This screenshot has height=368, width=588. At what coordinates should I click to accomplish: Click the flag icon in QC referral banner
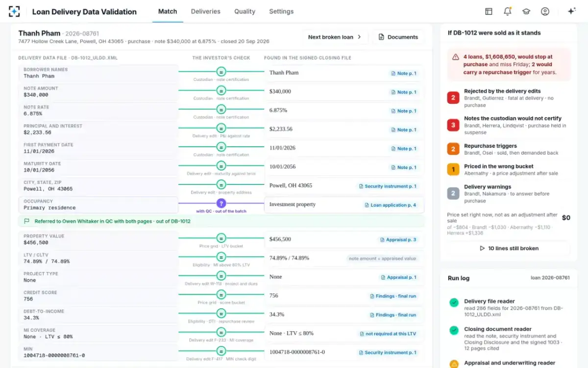tap(27, 221)
